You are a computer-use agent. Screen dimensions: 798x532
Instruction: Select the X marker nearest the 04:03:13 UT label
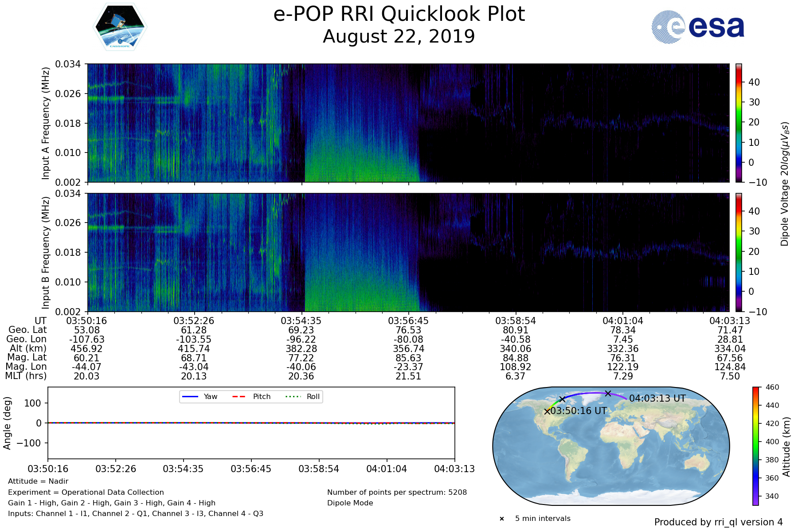(608, 393)
